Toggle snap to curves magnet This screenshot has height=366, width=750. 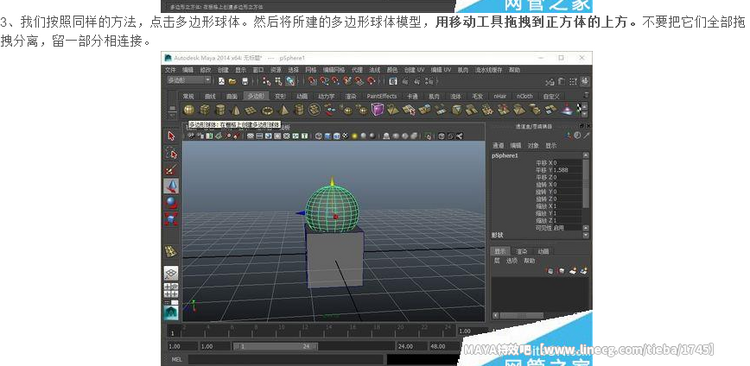click(324, 81)
